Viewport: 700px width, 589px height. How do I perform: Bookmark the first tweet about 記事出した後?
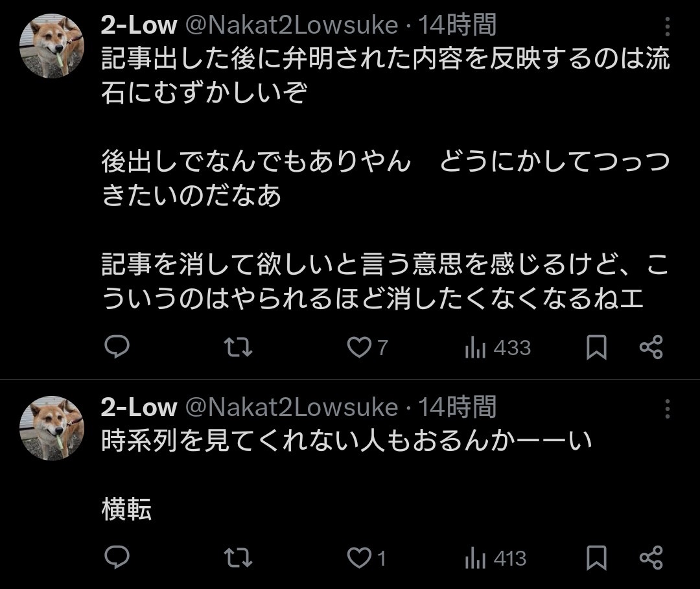point(596,348)
